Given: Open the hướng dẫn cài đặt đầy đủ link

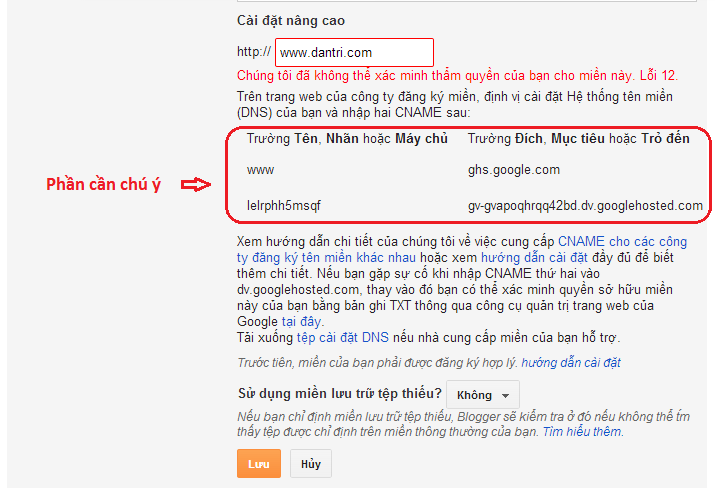Looking at the screenshot, I should point(534,258).
